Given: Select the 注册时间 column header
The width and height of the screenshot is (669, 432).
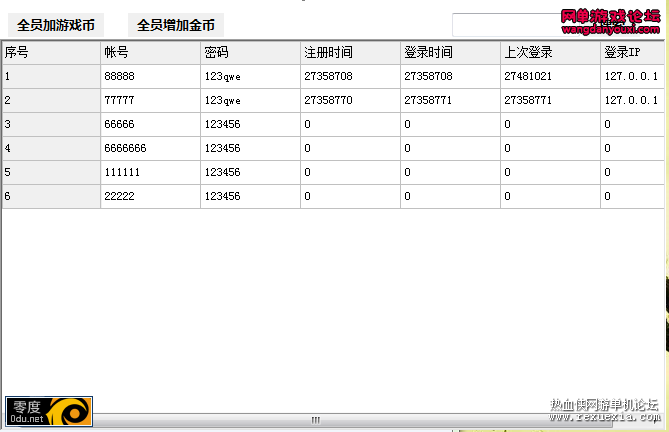Looking at the screenshot, I should (350, 52).
